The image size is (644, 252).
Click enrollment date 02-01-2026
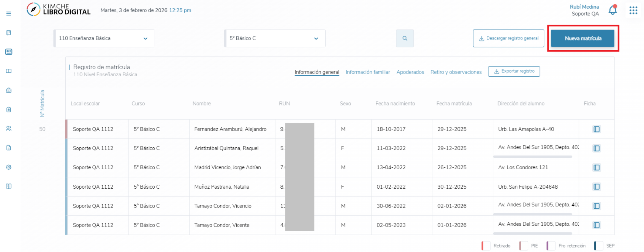452,206
